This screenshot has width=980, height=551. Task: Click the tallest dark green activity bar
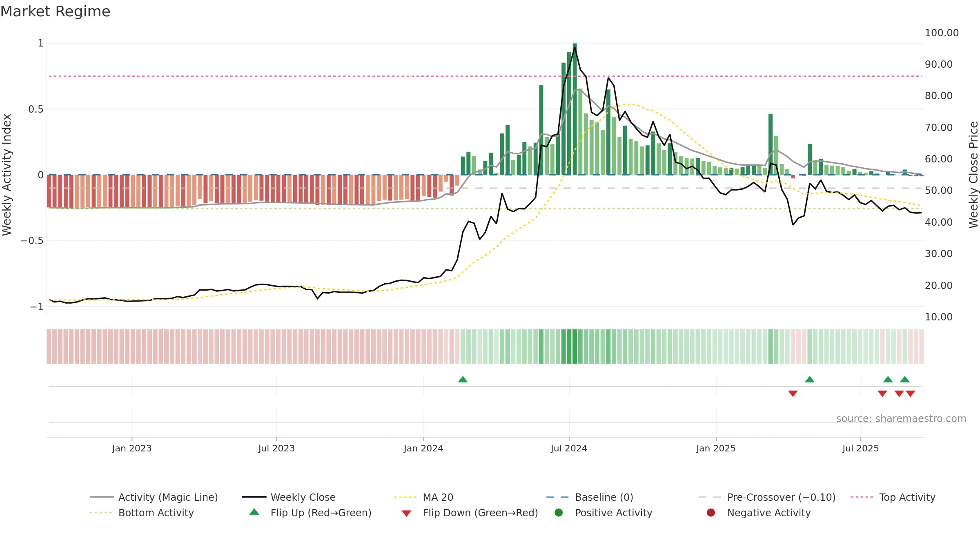coord(575,109)
